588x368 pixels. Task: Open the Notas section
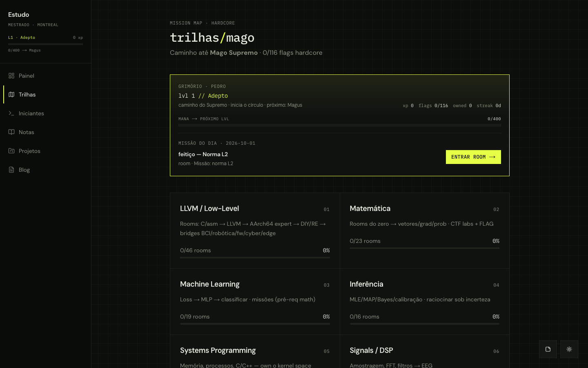(x=45, y=132)
